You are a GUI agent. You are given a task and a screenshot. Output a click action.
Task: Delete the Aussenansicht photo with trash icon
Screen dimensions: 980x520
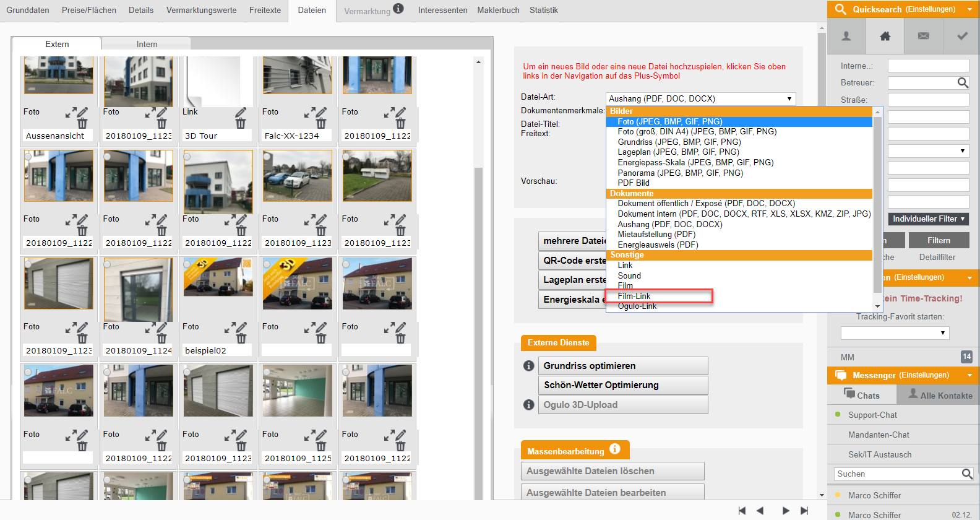click(x=82, y=123)
